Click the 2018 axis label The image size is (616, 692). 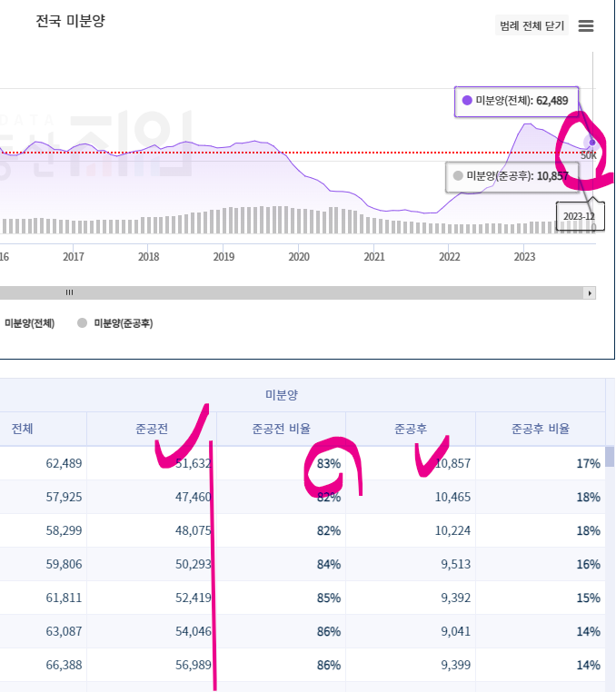[148, 256]
